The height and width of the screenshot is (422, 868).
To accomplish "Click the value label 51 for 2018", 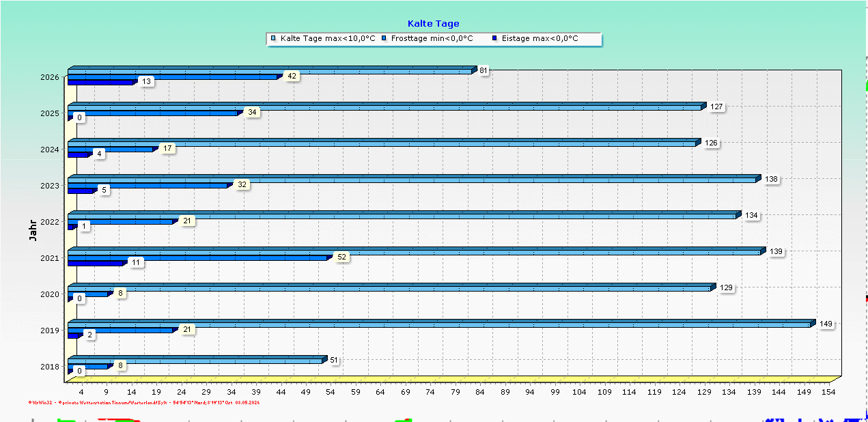I will (x=334, y=360).
